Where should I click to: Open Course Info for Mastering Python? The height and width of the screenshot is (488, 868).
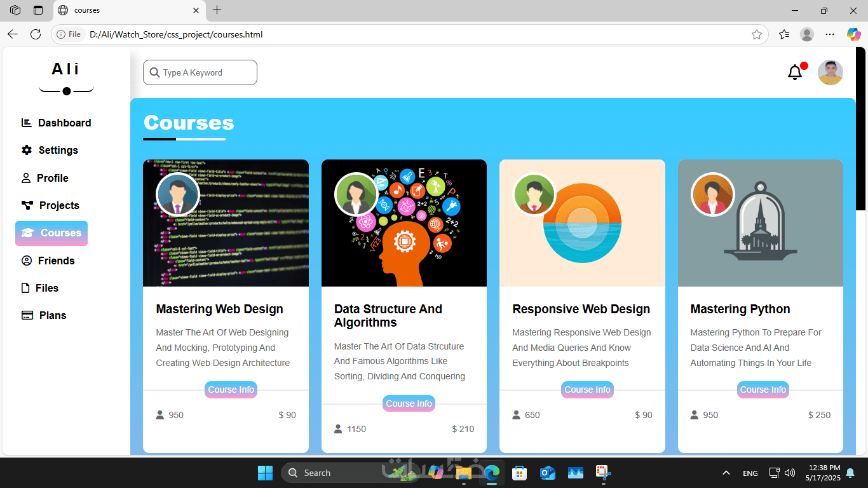pos(763,390)
